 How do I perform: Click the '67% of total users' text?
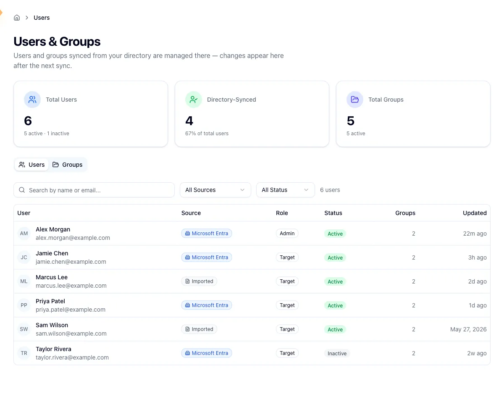point(207,134)
